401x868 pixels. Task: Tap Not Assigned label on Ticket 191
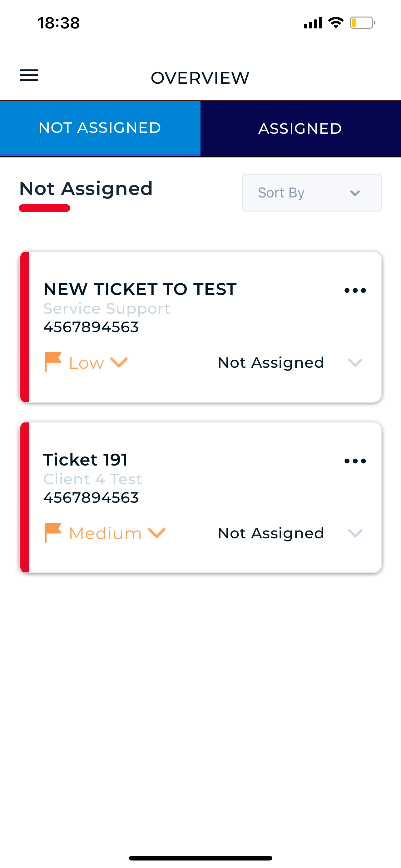pyautogui.click(x=271, y=533)
